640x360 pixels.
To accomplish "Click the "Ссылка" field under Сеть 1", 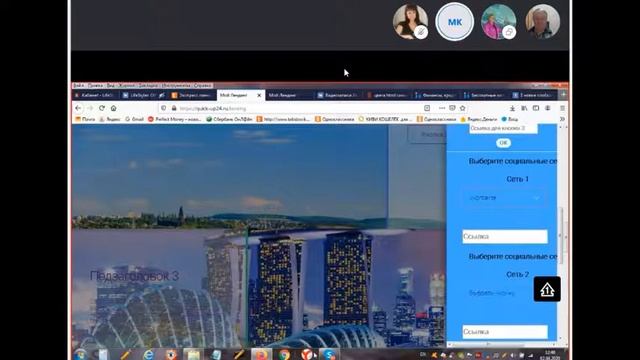I will pyautogui.click(x=505, y=236).
